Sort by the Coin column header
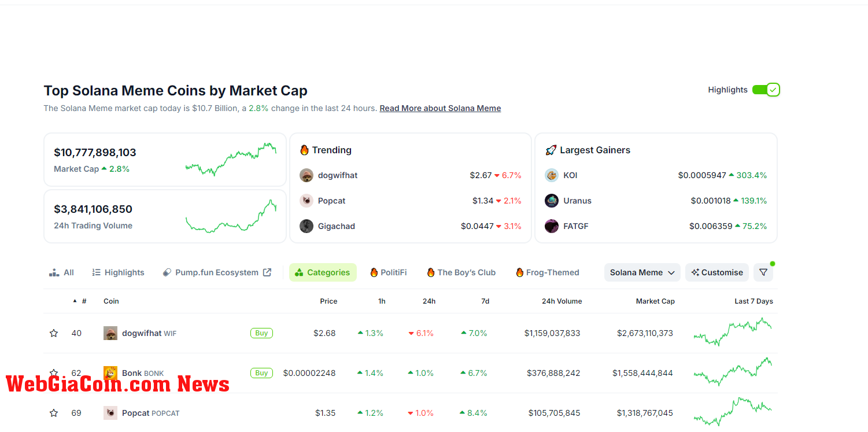 point(111,301)
